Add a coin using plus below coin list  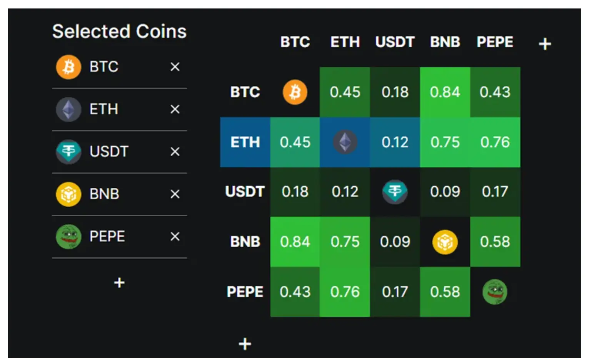[x=119, y=283]
